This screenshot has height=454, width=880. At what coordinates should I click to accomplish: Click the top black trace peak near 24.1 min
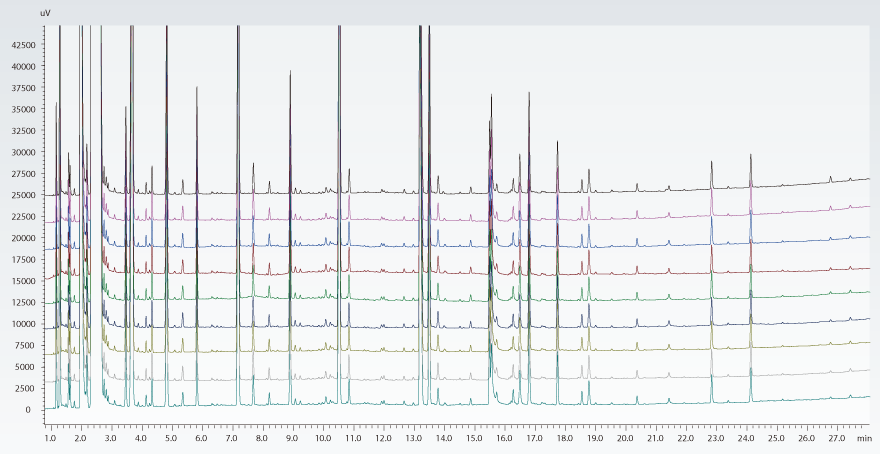(x=751, y=157)
